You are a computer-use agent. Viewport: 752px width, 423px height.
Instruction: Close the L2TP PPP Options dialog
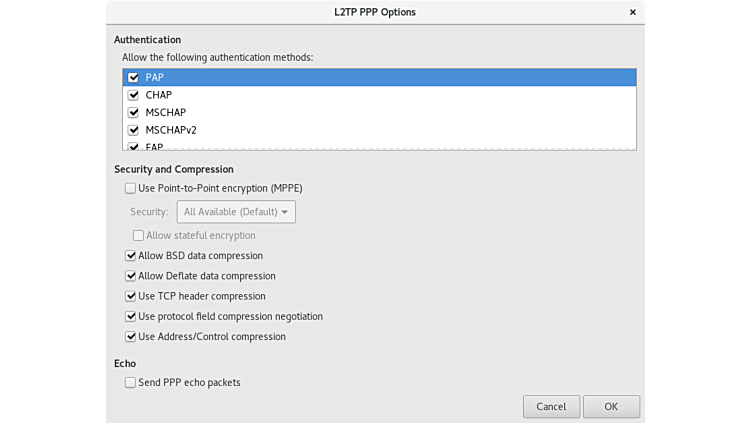pyautogui.click(x=632, y=12)
